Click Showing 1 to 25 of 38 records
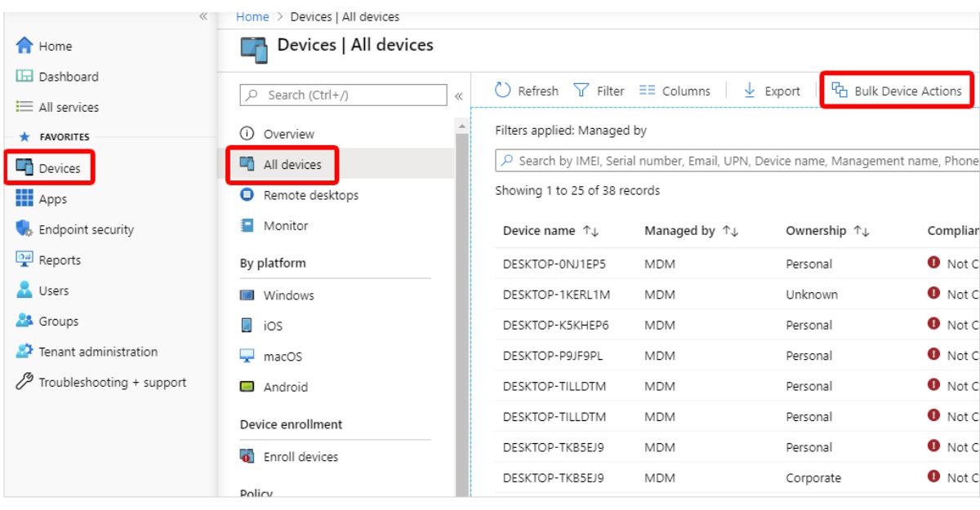The width and height of the screenshot is (980, 510). point(577,191)
